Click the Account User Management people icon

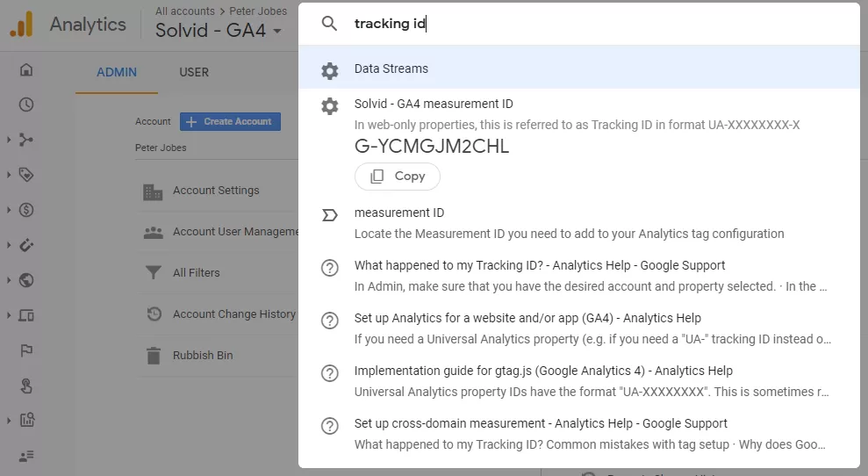pyautogui.click(x=154, y=233)
